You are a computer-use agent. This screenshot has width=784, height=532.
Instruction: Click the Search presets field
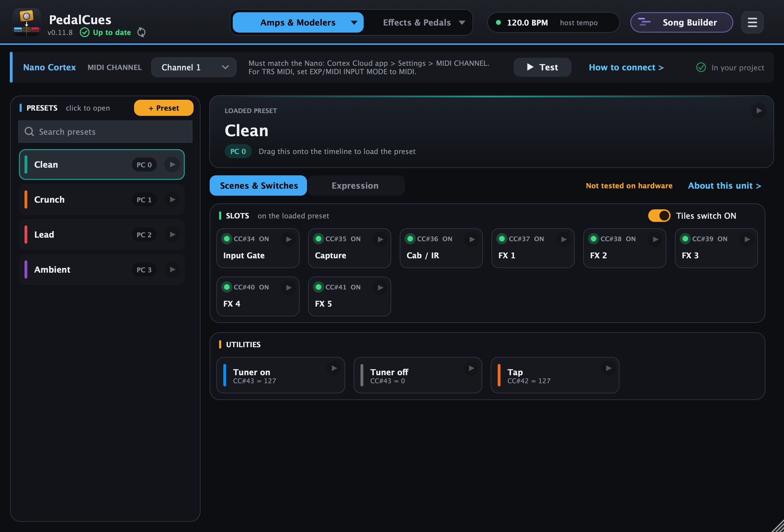pyautogui.click(x=105, y=132)
